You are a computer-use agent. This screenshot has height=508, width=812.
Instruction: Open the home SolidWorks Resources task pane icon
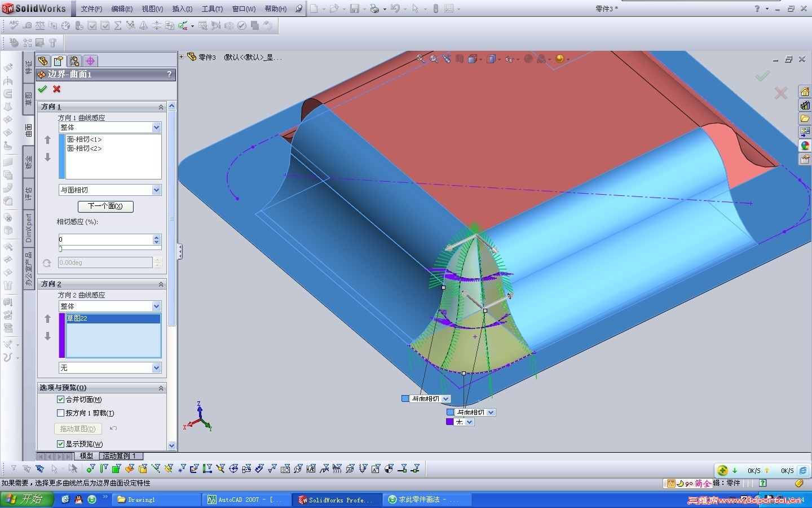pyautogui.click(x=805, y=91)
